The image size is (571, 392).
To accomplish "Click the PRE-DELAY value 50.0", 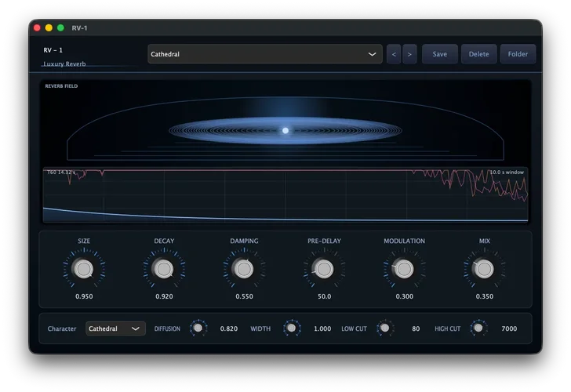I will [324, 296].
